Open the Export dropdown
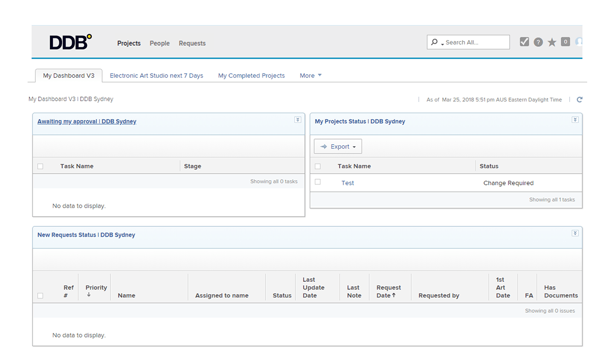Screen dimensions: 614x364 click(338, 147)
